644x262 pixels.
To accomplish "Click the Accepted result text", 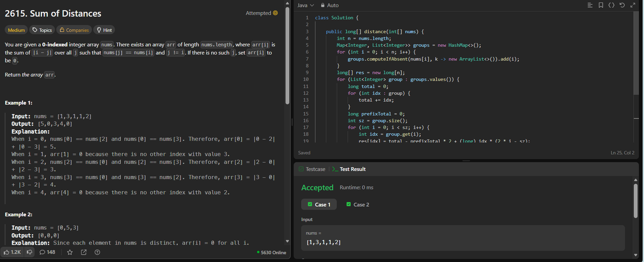I will tap(318, 188).
